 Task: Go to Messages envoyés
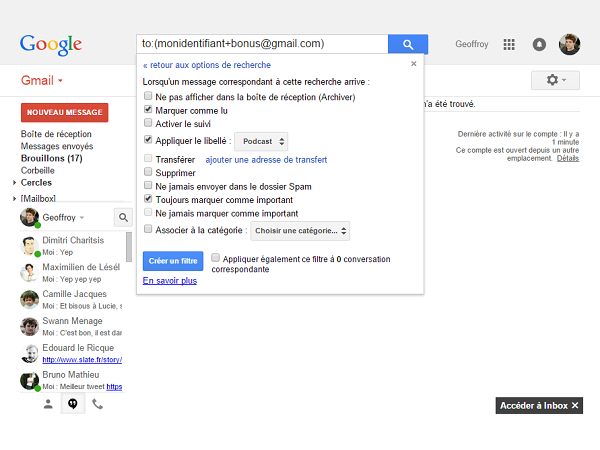click(x=57, y=146)
